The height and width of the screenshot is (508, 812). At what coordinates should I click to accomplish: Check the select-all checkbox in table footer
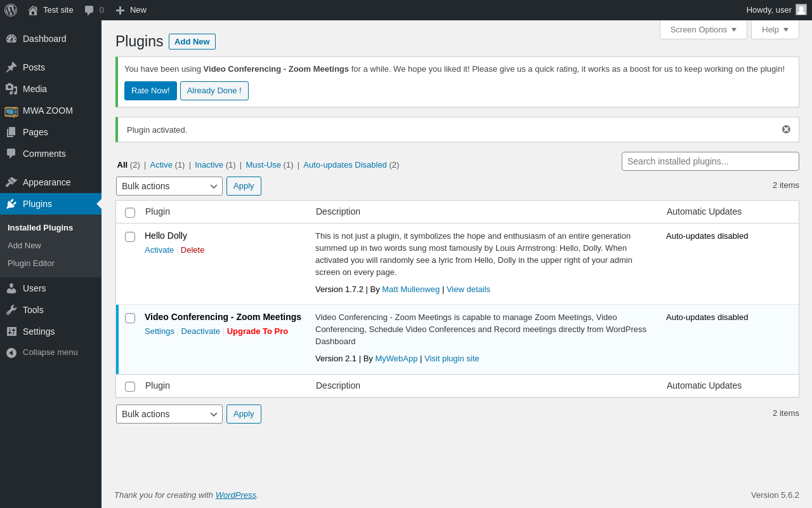click(130, 387)
